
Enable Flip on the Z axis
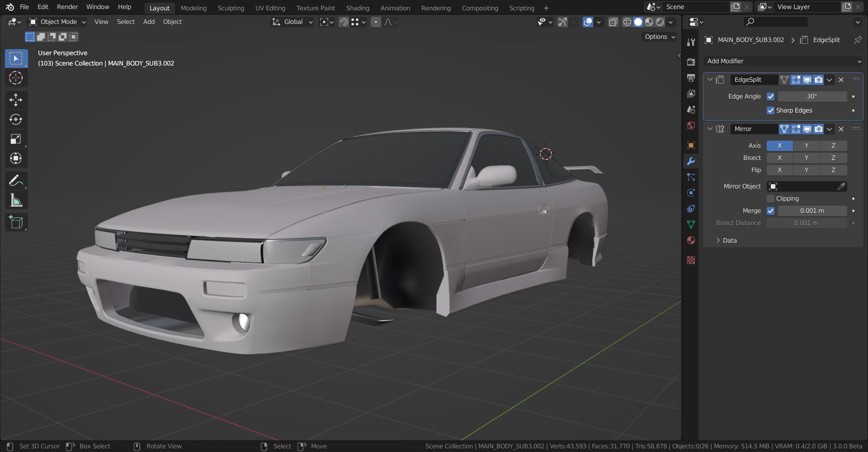[833, 170]
